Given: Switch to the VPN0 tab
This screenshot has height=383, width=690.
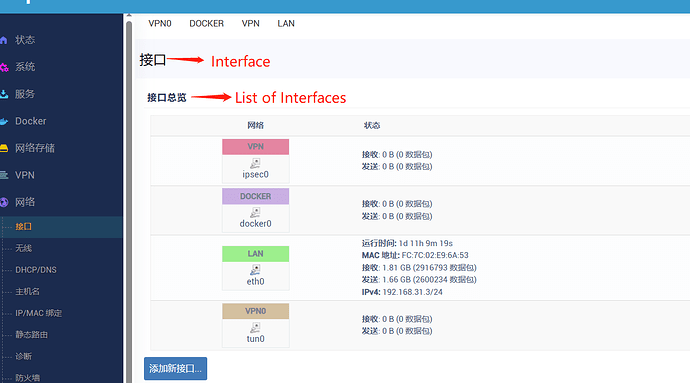Looking at the screenshot, I should point(160,23).
